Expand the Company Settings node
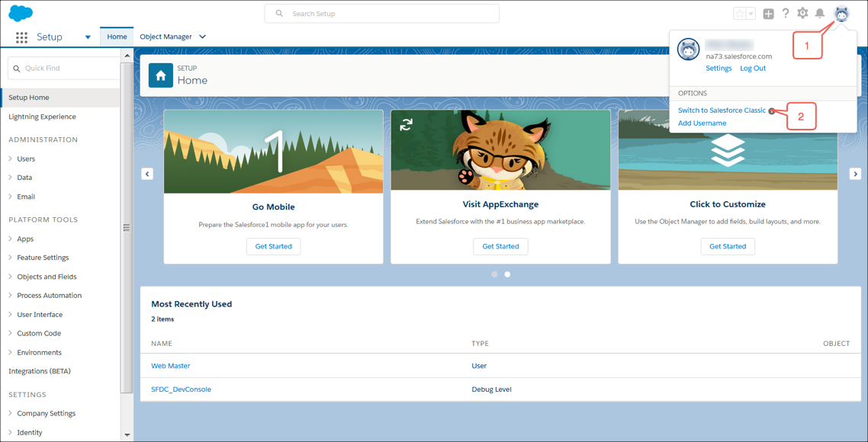Image resolution: width=868 pixels, height=442 pixels. 11,413
